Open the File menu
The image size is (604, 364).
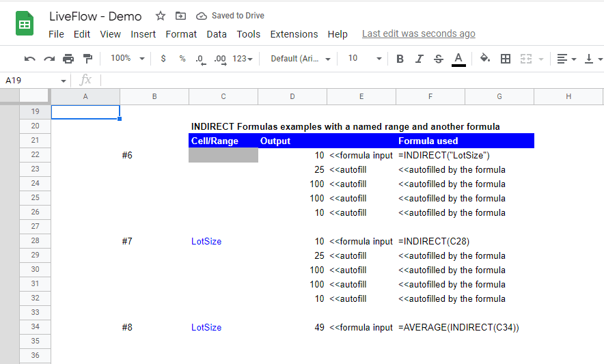tap(56, 34)
